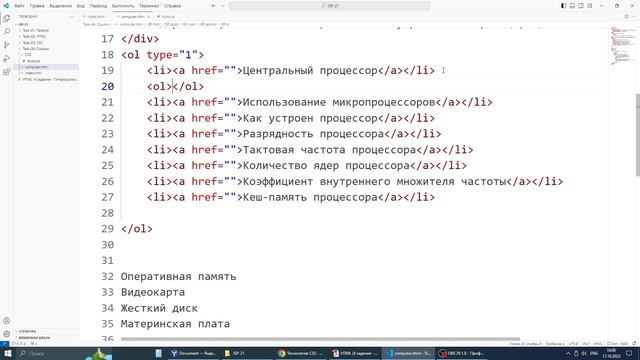The width and height of the screenshot is (640, 360).
Task: Open the Explorer view in activity bar
Action: pos(7,18)
